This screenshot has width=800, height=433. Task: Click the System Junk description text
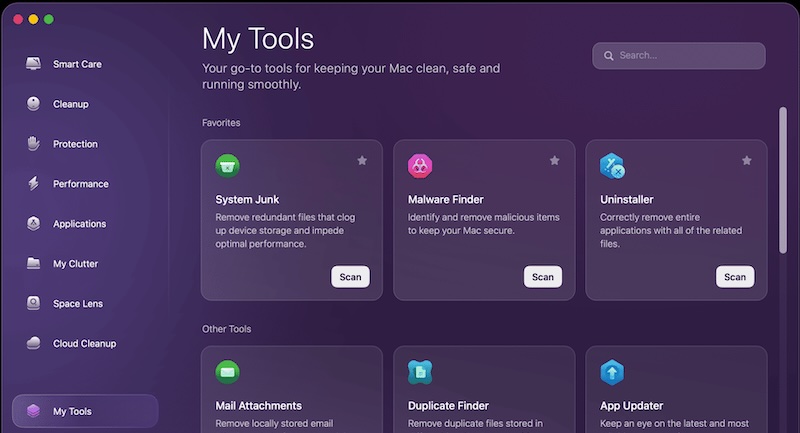285,231
